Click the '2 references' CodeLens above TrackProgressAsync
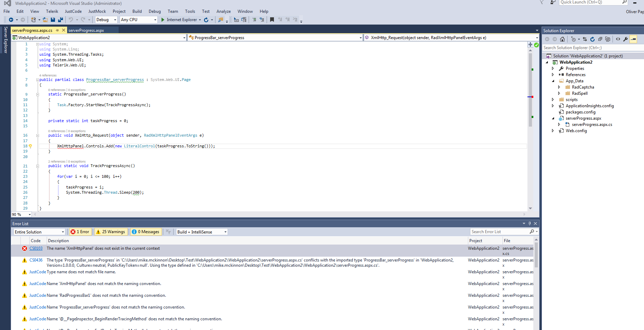Viewport: 644px width, 330px height. [57, 162]
